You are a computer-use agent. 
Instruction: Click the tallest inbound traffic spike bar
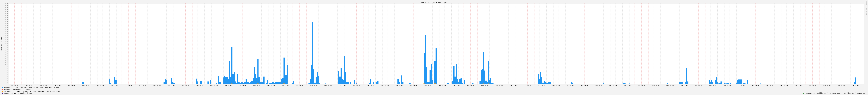tap(312, 51)
